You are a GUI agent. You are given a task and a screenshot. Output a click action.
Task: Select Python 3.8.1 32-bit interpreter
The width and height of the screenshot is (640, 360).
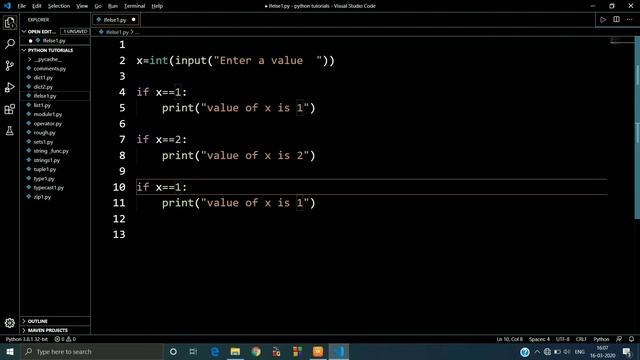pyautogui.click(x=27, y=339)
